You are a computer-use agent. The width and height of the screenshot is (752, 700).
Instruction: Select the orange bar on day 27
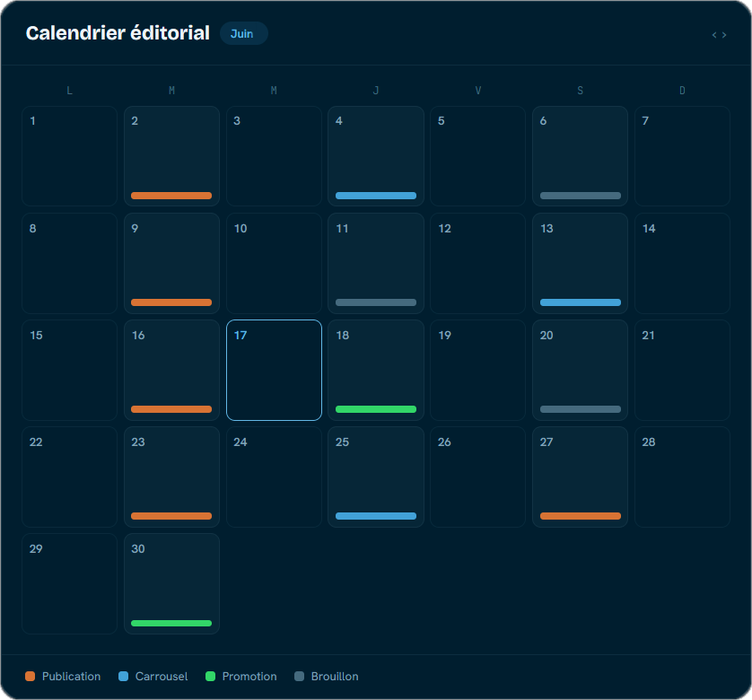(x=581, y=516)
